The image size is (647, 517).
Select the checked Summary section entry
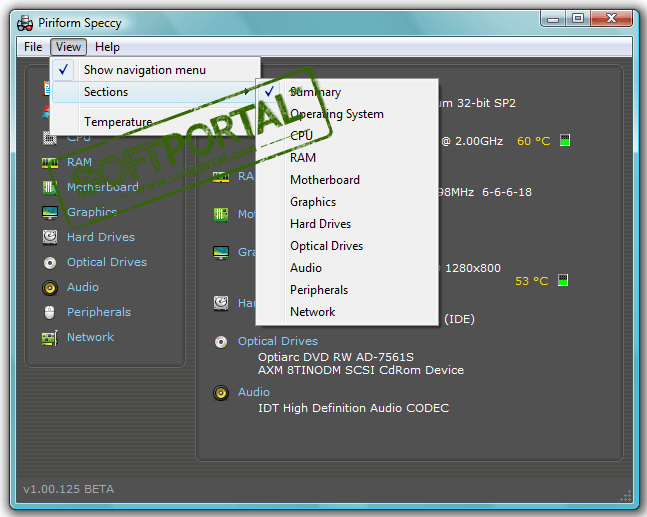pos(315,92)
